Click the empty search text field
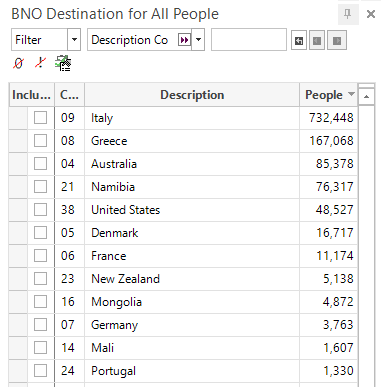This screenshot has width=381, height=387. point(249,40)
